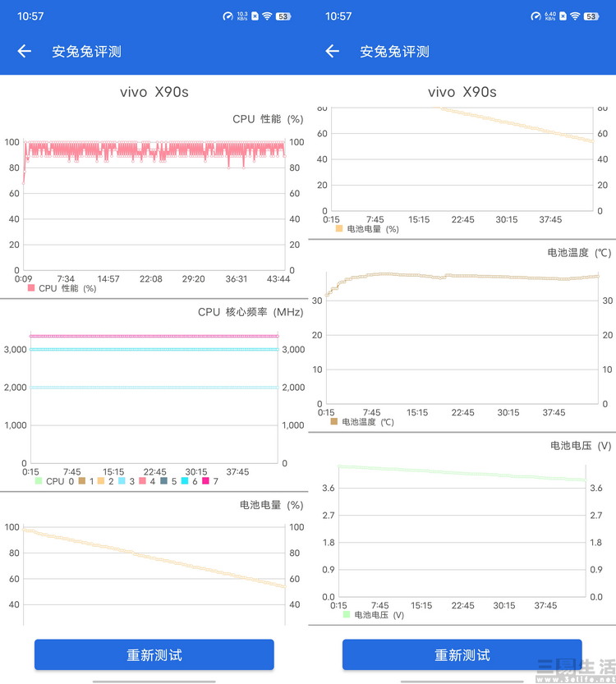This screenshot has width=616, height=684.
Task: Tap the 10:57 clock on right screen
Action: pyautogui.click(x=338, y=16)
